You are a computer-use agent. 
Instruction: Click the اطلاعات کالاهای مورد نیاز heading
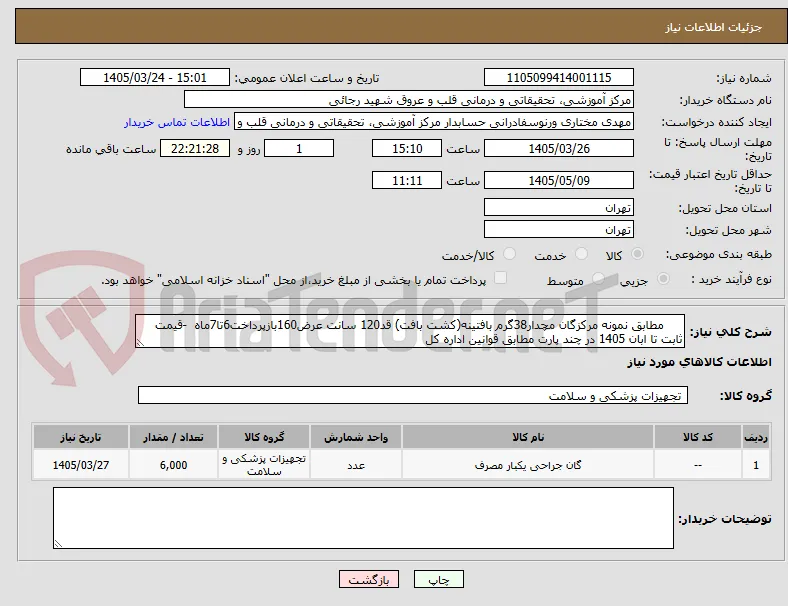pos(699,362)
